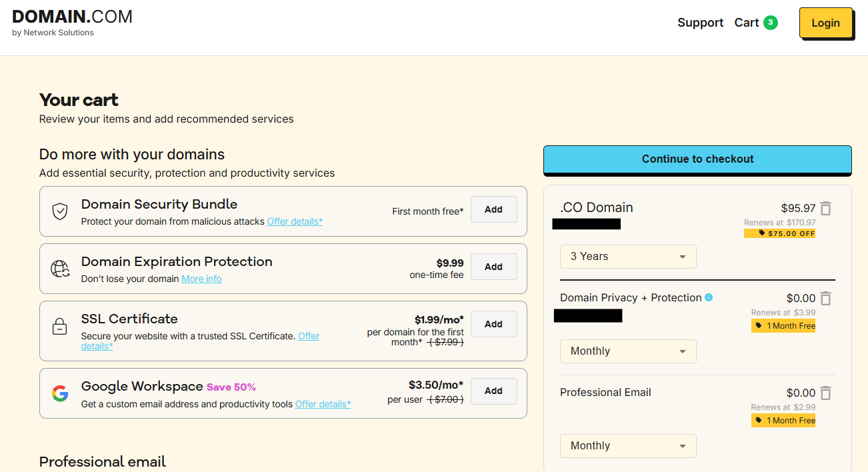Open Offer details for SSL Certificate

point(309,336)
